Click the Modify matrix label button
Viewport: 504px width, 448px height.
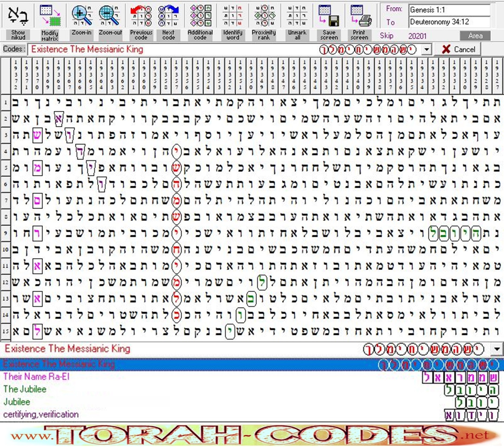click(x=50, y=35)
